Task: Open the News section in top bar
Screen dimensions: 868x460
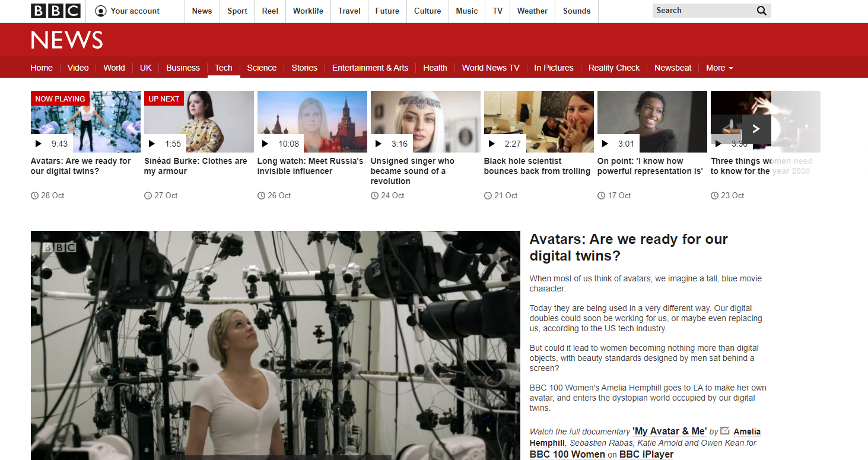Action: [x=202, y=11]
